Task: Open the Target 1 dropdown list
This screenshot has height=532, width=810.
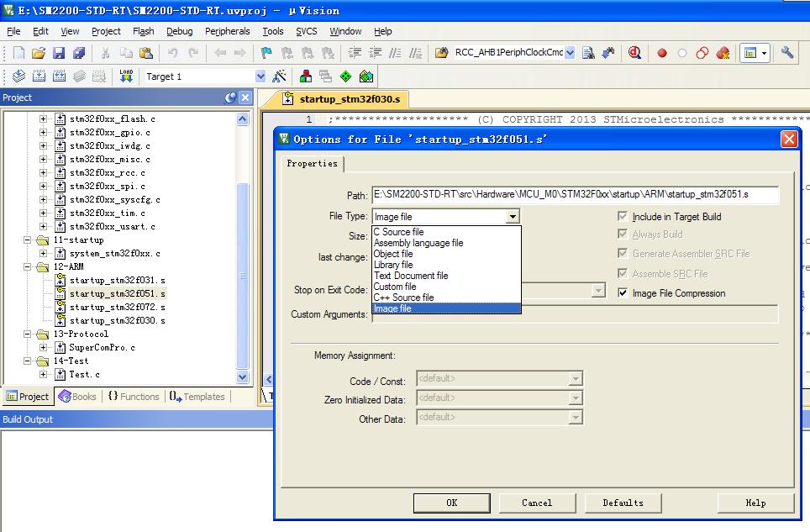Action: [x=260, y=76]
